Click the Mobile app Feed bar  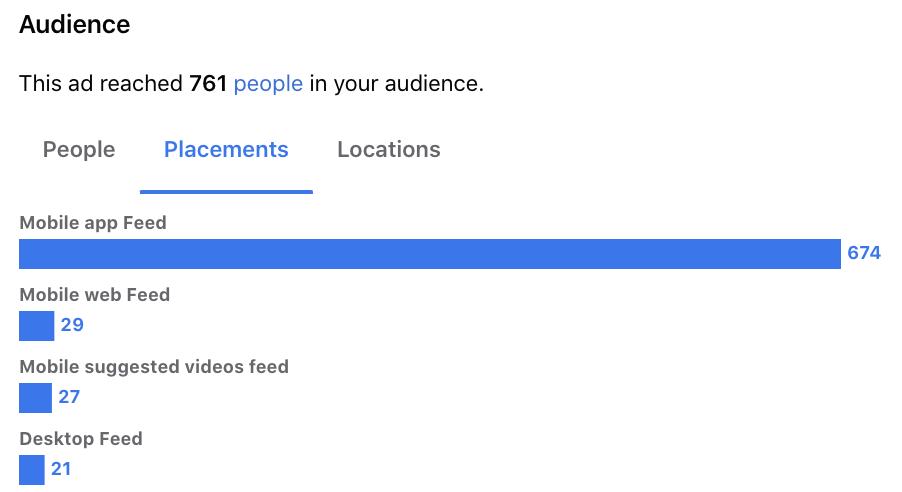(430, 254)
